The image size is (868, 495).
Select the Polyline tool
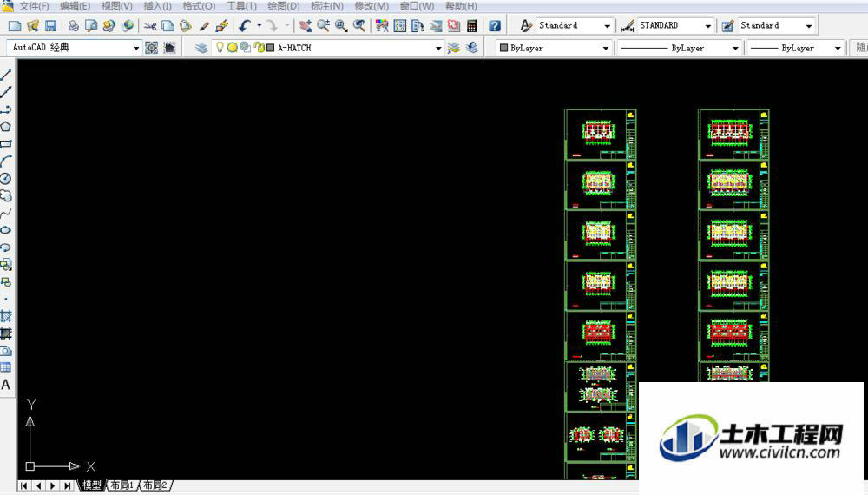click(5, 109)
